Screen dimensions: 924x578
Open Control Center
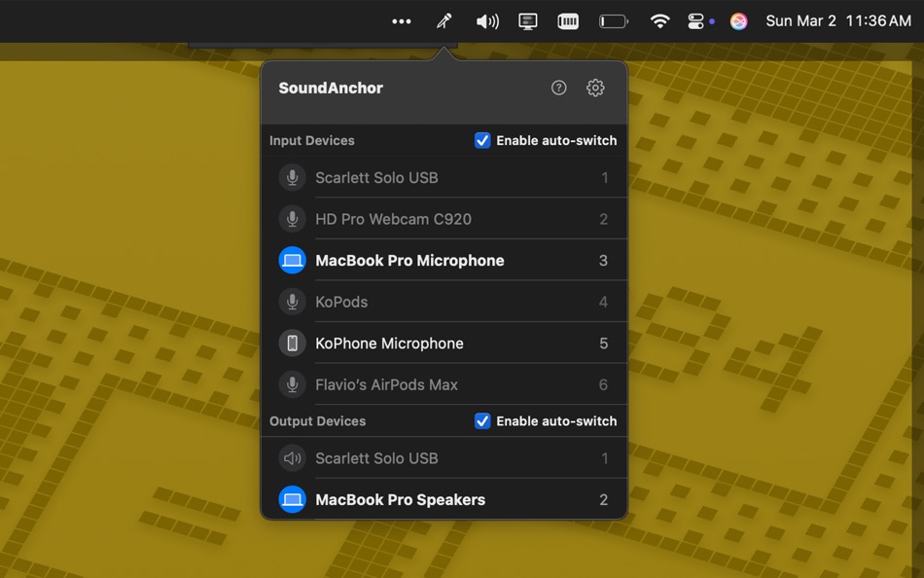696,21
